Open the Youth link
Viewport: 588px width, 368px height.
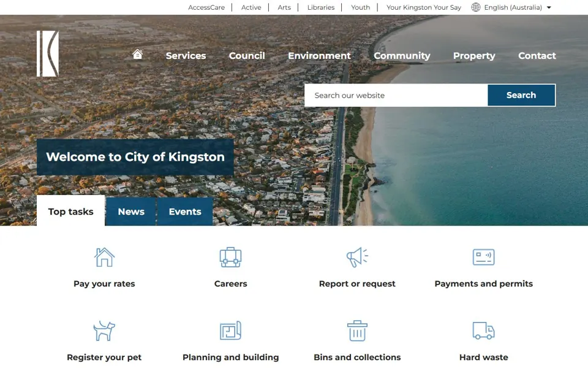360,7
